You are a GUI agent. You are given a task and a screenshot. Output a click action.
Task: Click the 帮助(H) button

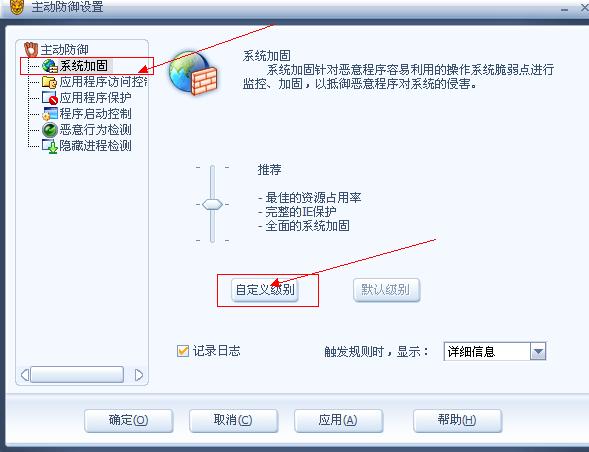[x=457, y=420]
